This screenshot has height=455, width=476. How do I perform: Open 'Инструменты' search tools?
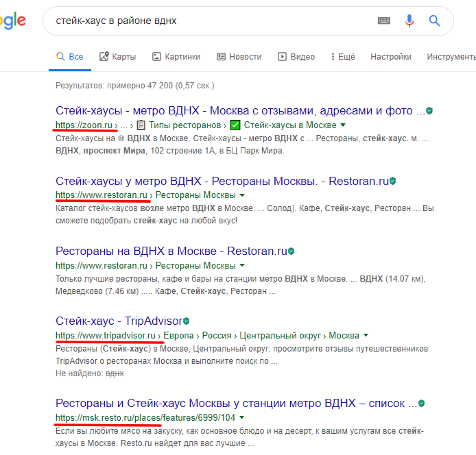pos(451,57)
